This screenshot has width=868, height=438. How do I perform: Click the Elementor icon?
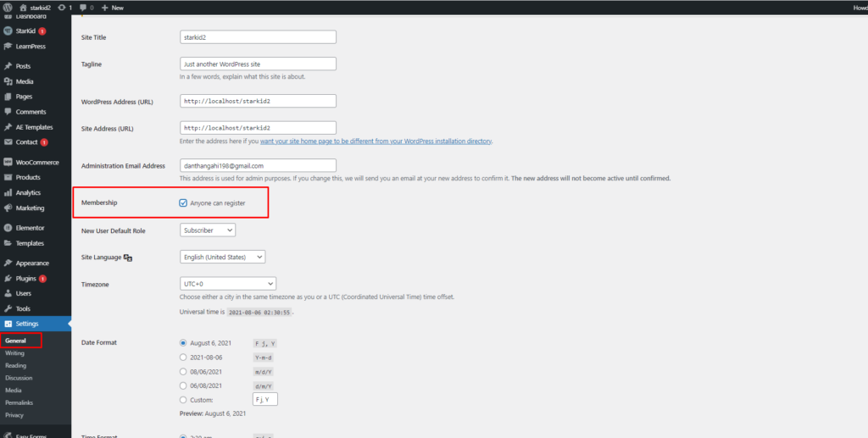click(x=8, y=228)
